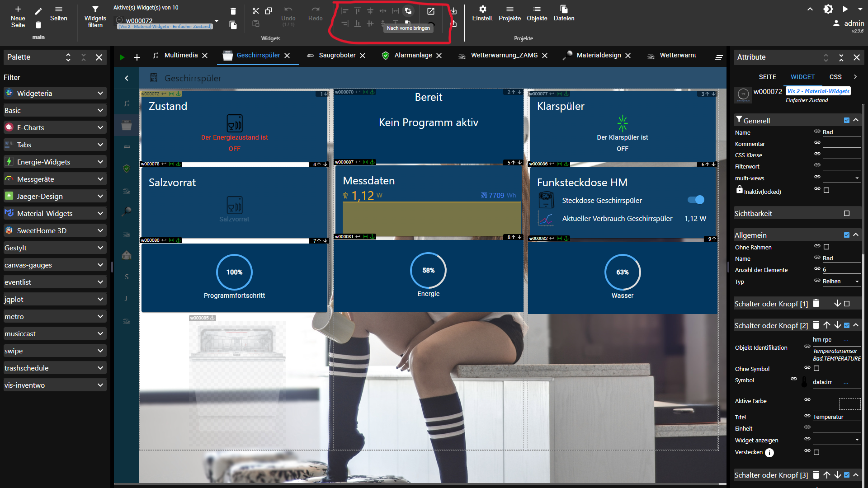Open the Objekte browser
The height and width of the screenshot is (488, 868).
[x=537, y=14]
